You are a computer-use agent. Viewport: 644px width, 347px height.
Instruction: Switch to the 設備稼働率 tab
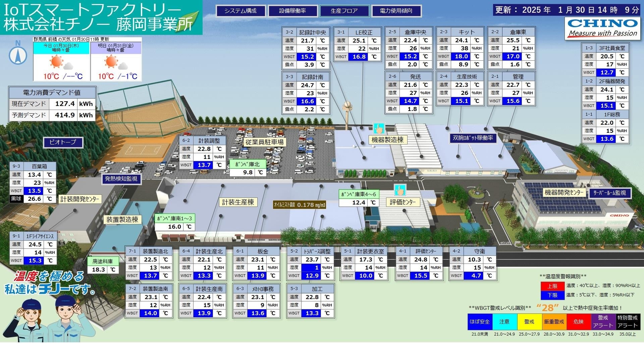click(x=292, y=11)
